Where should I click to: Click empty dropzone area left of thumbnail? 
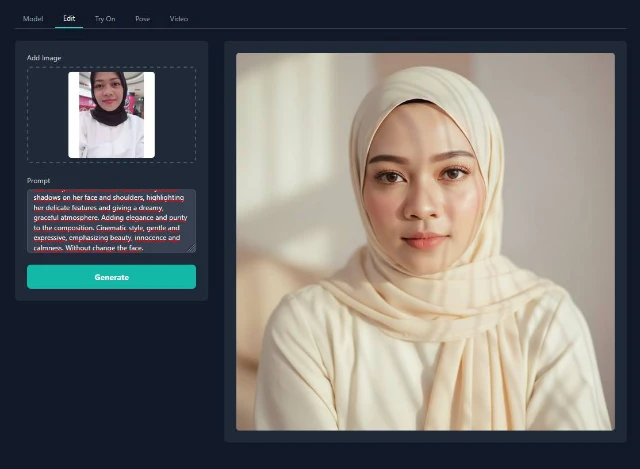click(x=47, y=115)
